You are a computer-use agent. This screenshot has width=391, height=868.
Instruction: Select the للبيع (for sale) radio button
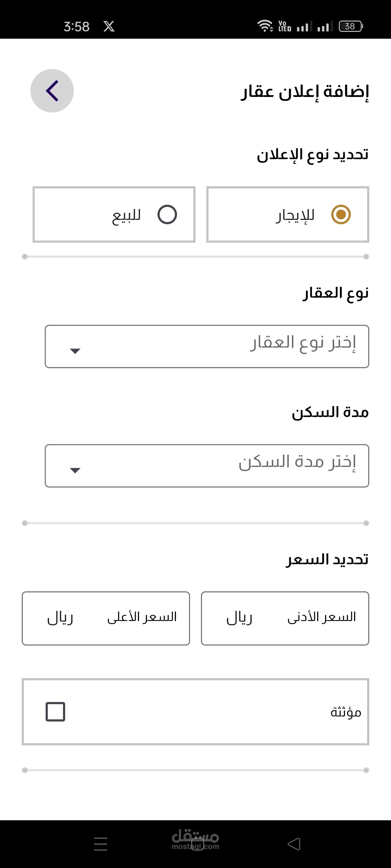pos(167,214)
